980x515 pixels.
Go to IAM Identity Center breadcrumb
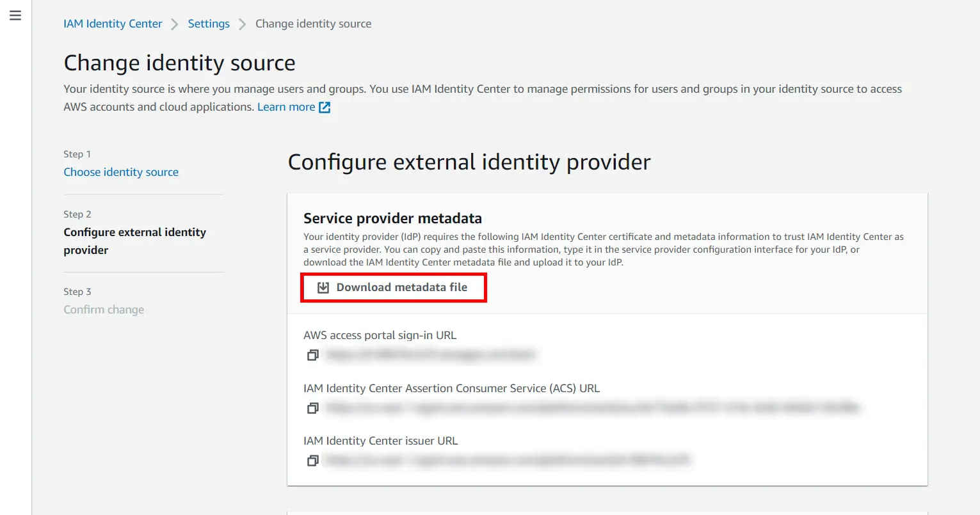[113, 24]
